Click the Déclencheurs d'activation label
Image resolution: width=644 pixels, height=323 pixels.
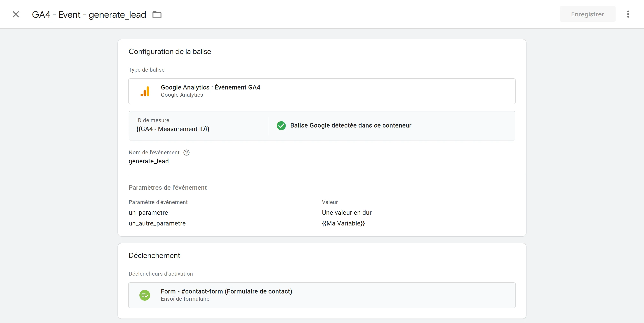point(161,274)
